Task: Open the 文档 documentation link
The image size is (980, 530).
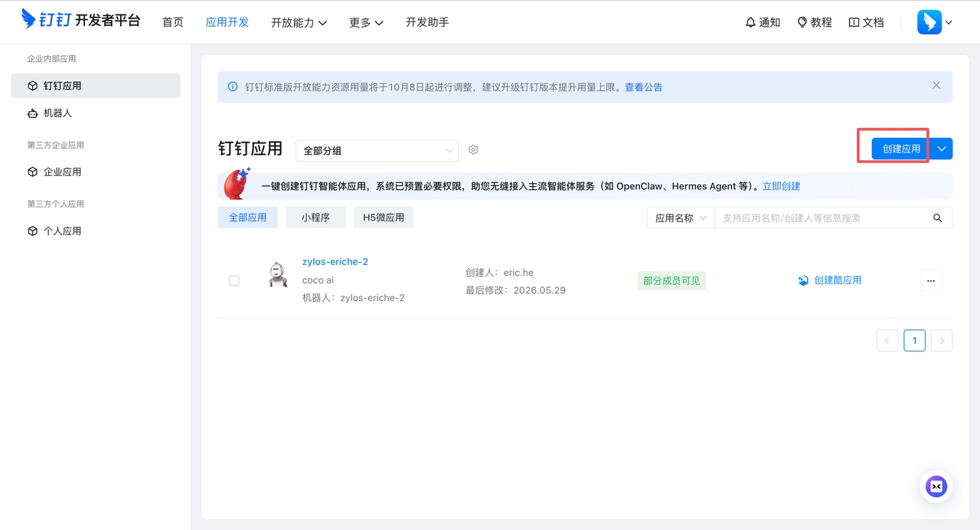Action: (867, 22)
